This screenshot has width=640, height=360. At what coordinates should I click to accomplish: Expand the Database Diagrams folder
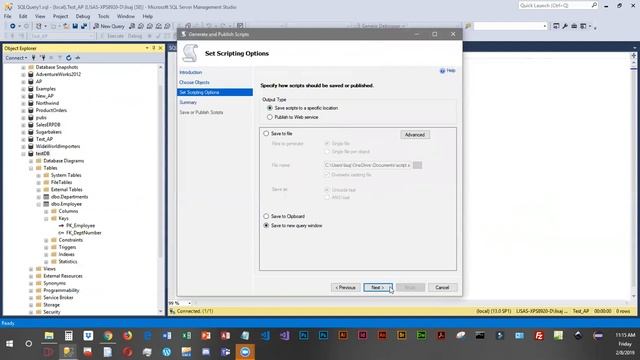click(x=31, y=161)
